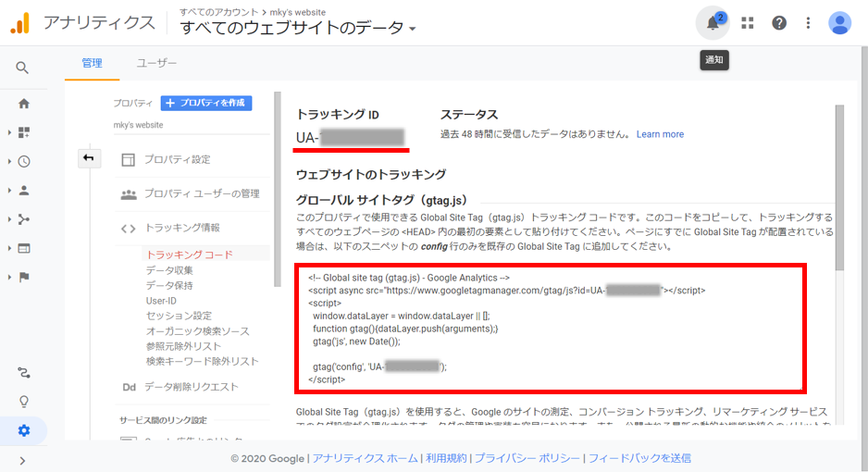Click すべてのアカウント breadcrumb link
The height and width of the screenshot is (472, 868).
(x=218, y=12)
